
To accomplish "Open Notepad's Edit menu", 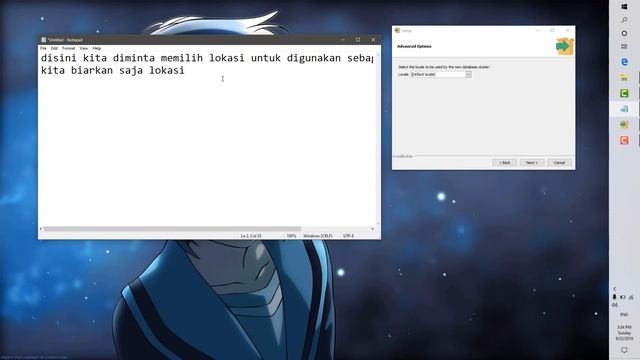I will (x=54, y=48).
